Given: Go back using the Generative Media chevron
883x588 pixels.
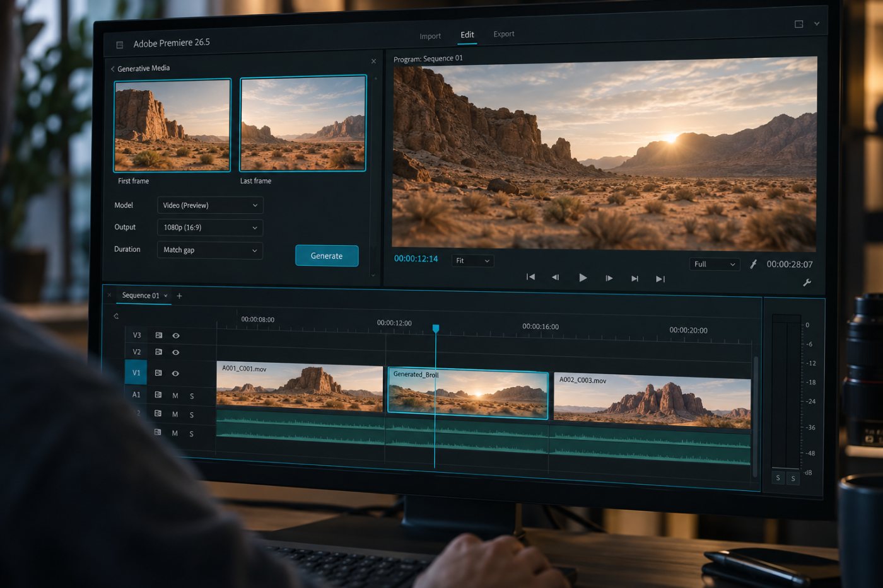Looking at the screenshot, I should pos(112,69).
